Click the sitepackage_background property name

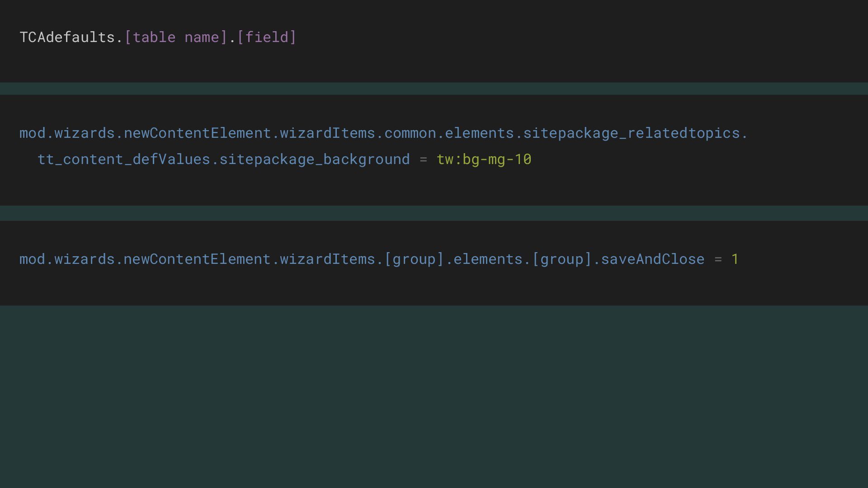click(314, 159)
